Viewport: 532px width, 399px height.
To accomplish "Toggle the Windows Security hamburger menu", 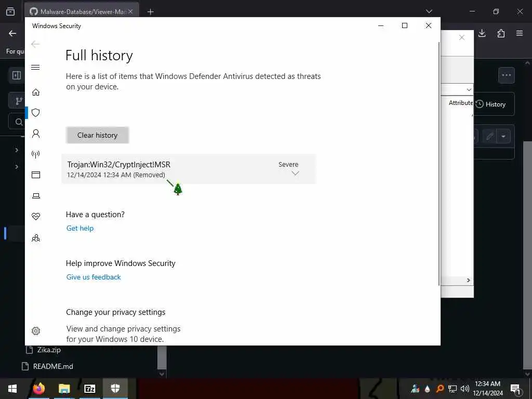I will [x=35, y=67].
